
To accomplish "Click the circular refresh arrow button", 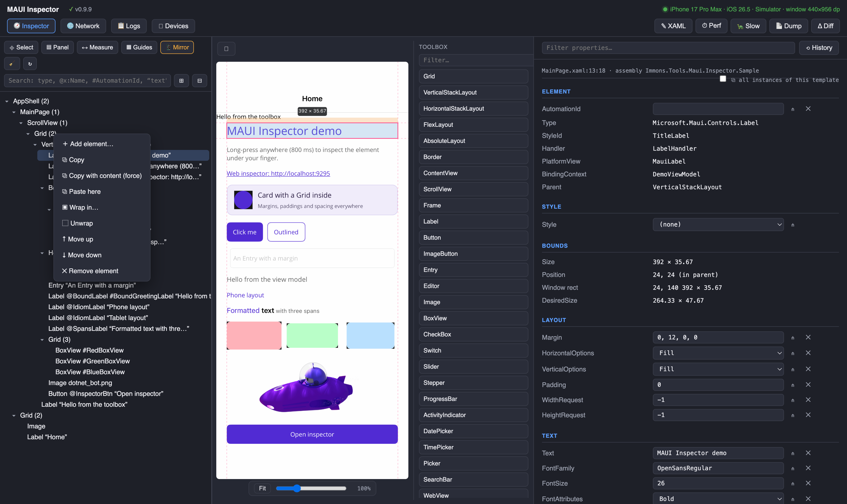I will (x=30, y=64).
